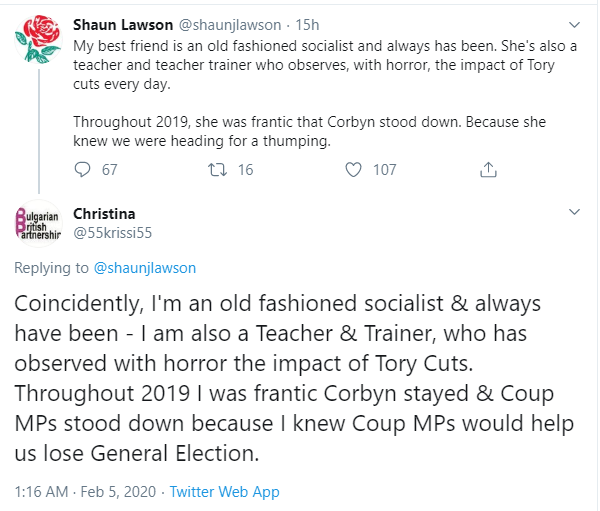Click the 67 replies count
600x511 pixels.
coord(109,170)
